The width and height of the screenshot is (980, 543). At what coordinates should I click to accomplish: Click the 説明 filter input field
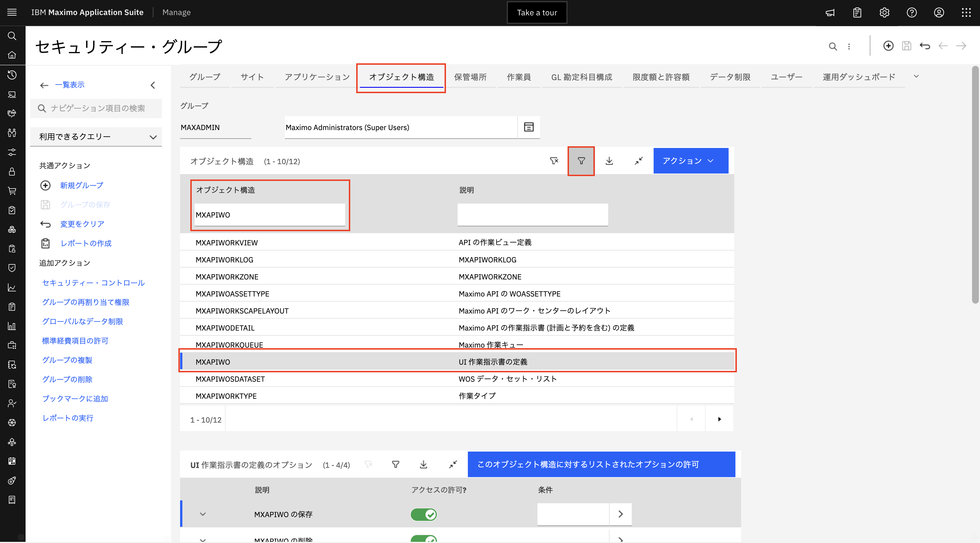[x=532, y=215]
